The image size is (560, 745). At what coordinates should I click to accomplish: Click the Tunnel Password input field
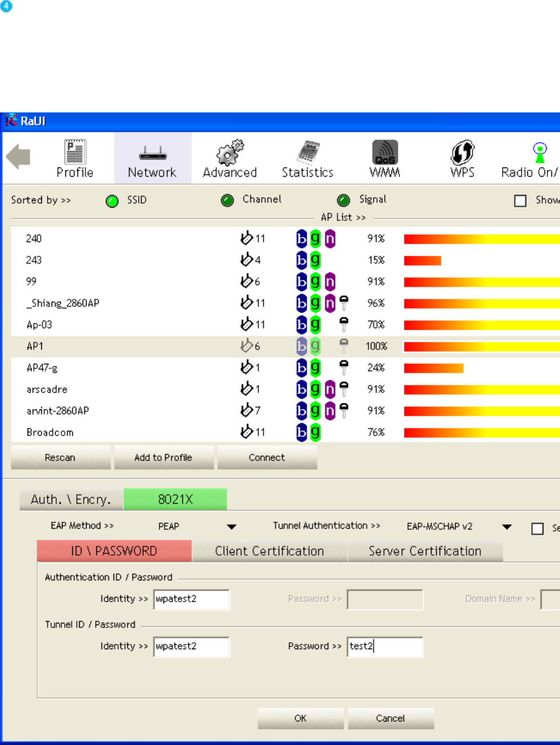click(385, 646)
